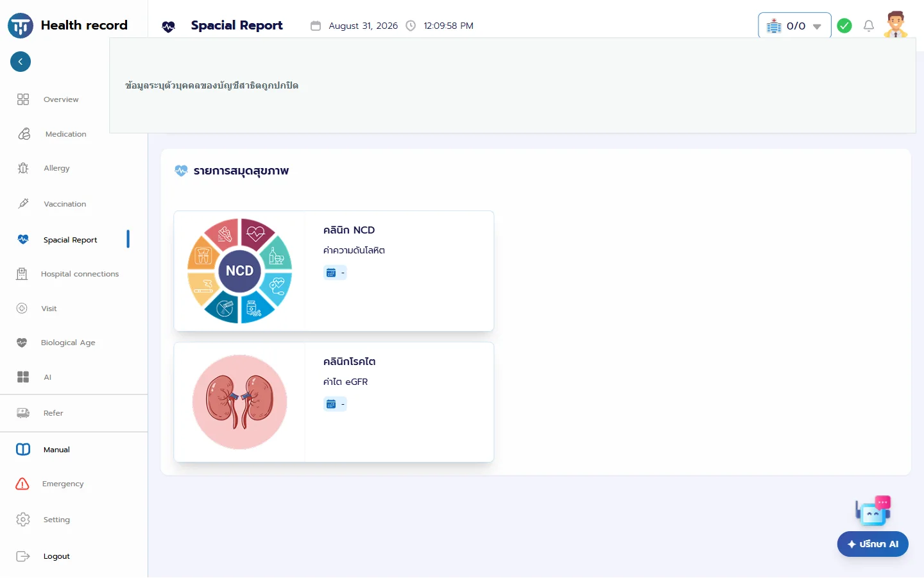Open the Logout link

click(x=56, y=556)
